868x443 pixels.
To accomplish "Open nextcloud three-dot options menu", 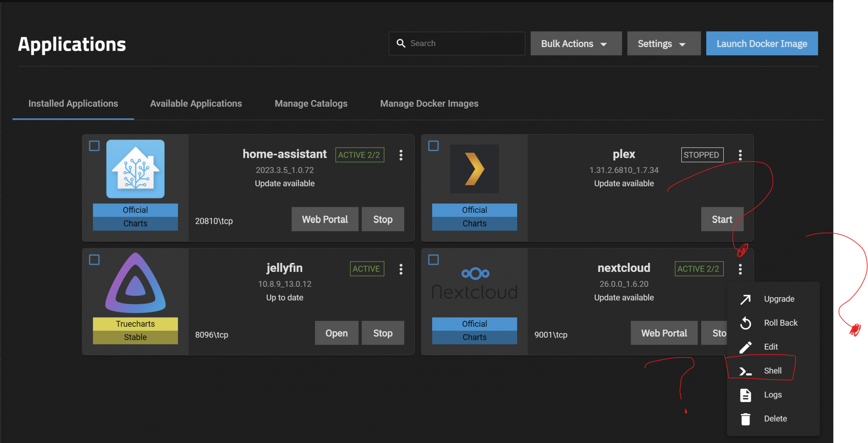I will [740, 269].
